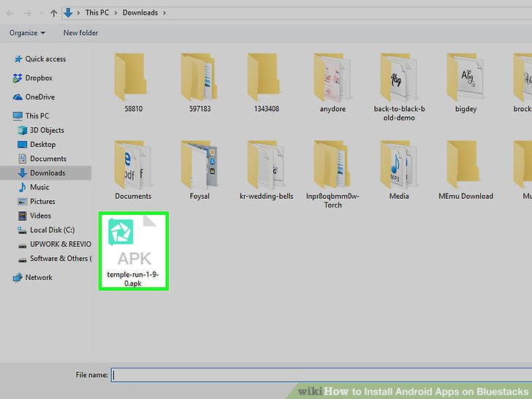Click Downloads in address breadcrumb
The height and width of the screenshot is (399, 532).
[140, 13]
